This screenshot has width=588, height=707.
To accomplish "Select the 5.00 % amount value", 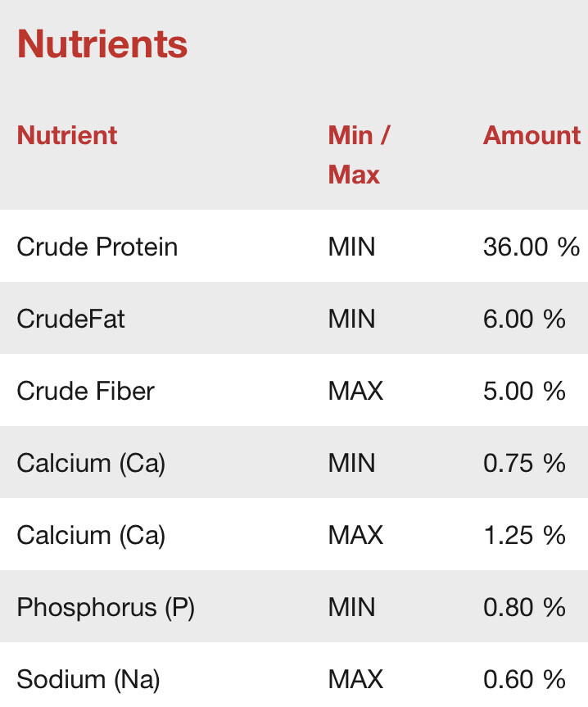I will (524, 391).
